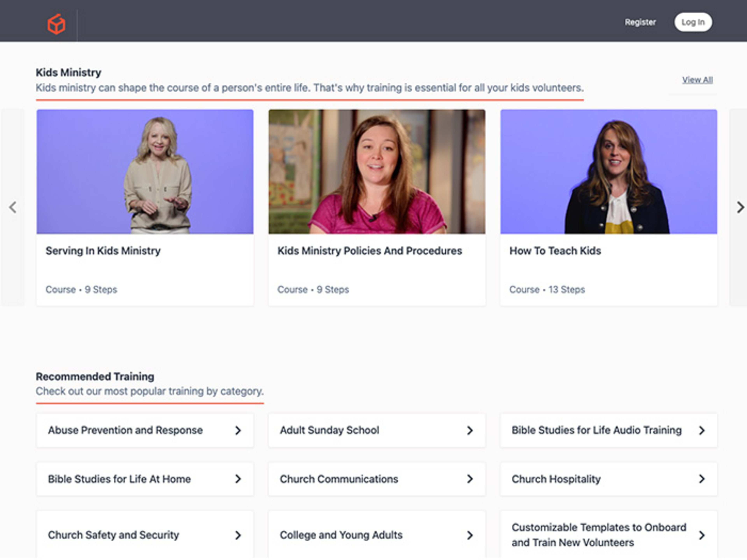The width and height of the screenshot is (747, 560).
Task: Select Church Hospitality category label
Action: coord(556,479)
